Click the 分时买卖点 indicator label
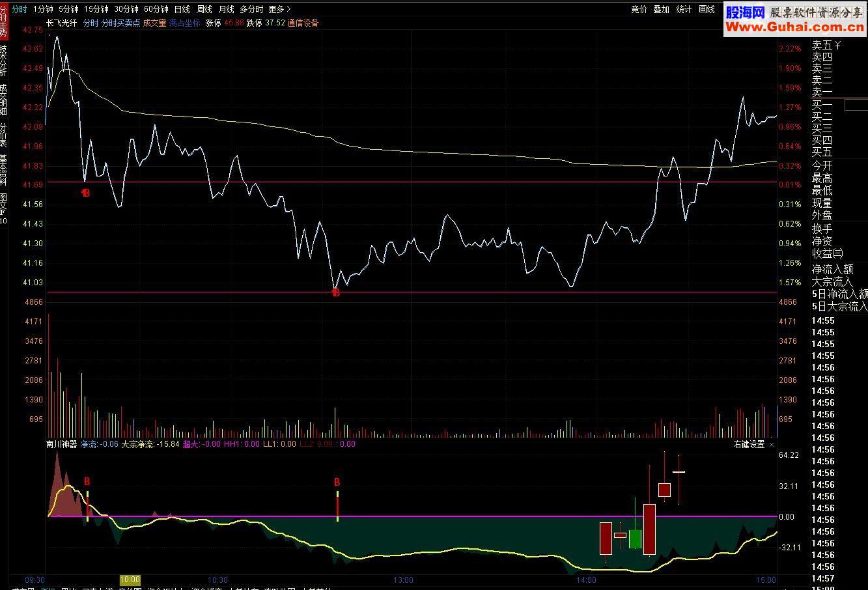Image resolution: width=868 pixels, height=590 pixels. [120, 23]
